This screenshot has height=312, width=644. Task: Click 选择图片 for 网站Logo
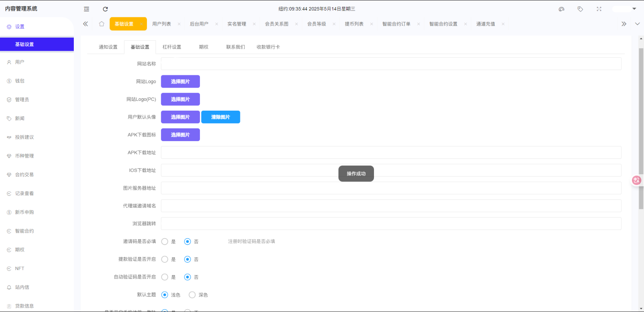tap(180, 82)
